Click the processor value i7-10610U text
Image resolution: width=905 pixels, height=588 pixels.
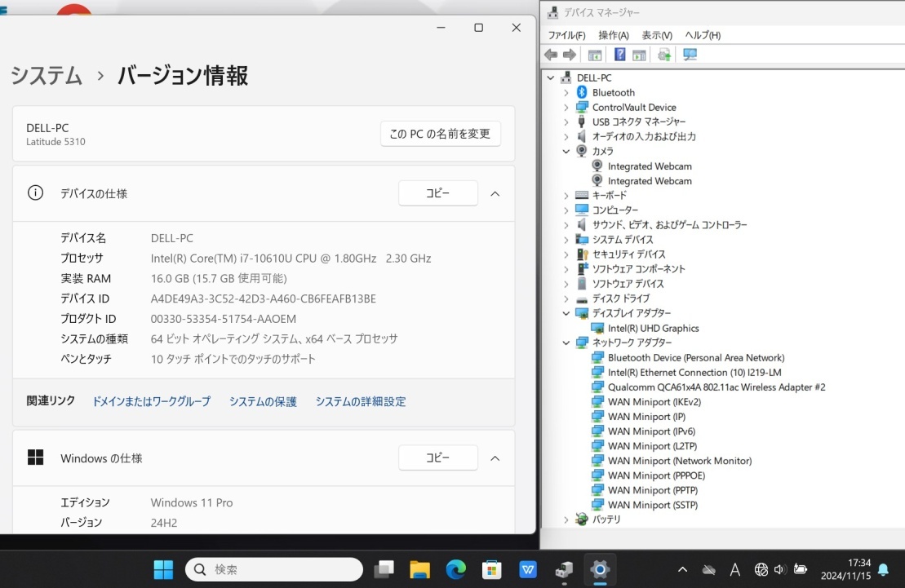[291, 259]
